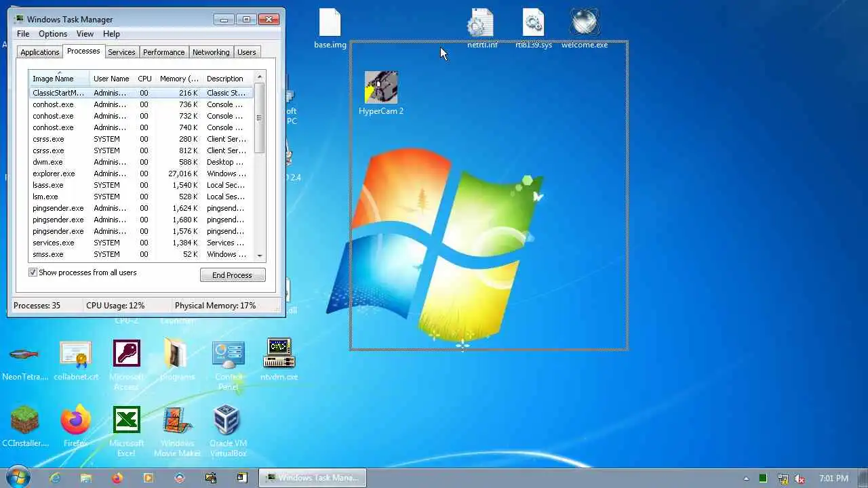Show hidden tray icons arrow
868x488 pixels.
746,479
